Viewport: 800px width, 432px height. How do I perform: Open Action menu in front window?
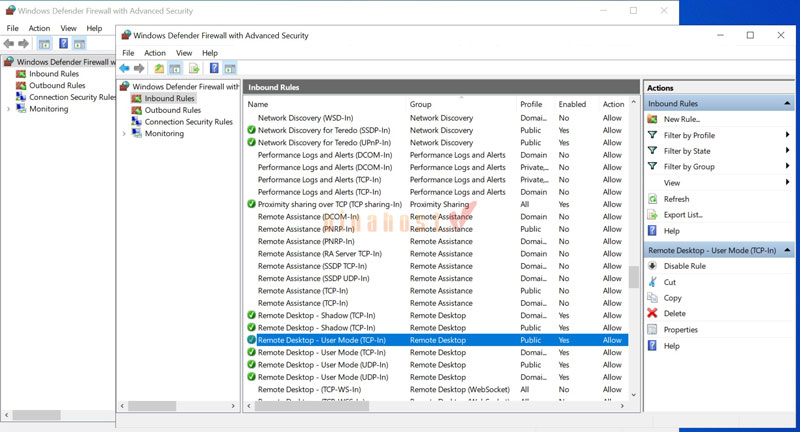coord(155,53)
